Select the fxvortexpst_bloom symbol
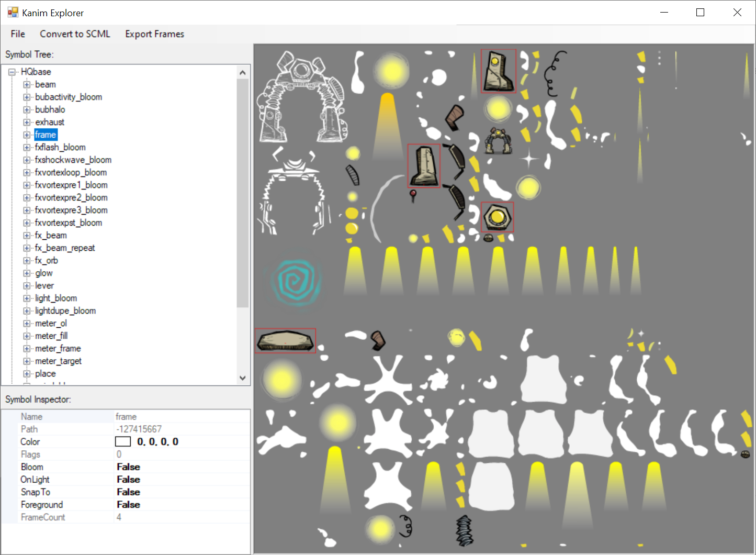The image size is (756, 555). pos(69,223)
